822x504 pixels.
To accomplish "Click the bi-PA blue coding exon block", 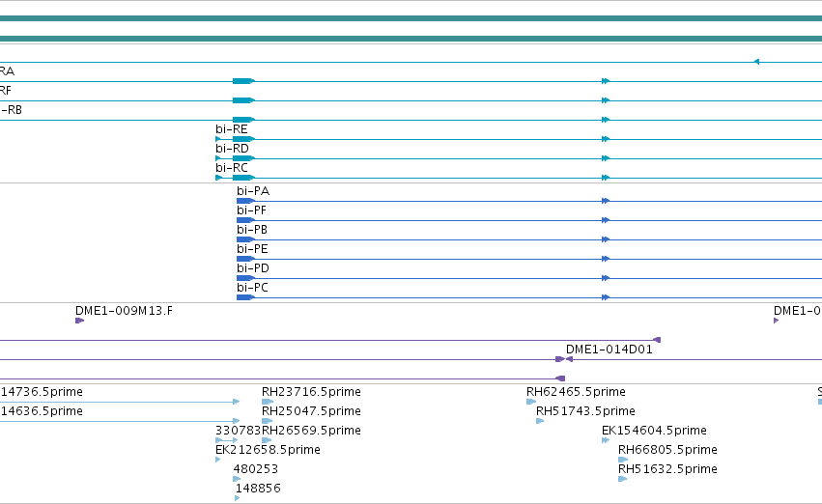I will pyautogui.click(x=246, y=201).
